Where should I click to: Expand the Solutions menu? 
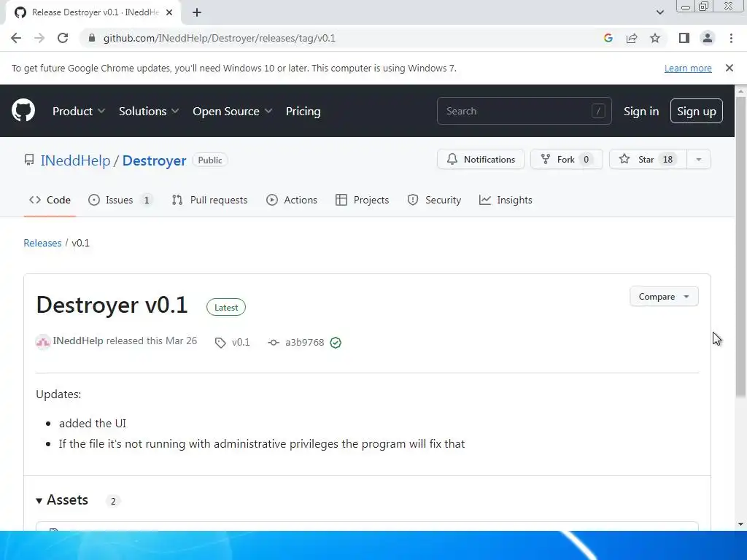[149, 111]
